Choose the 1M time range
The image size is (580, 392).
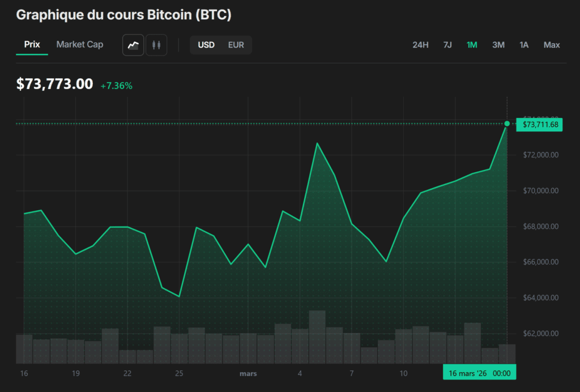pos(472,45)
